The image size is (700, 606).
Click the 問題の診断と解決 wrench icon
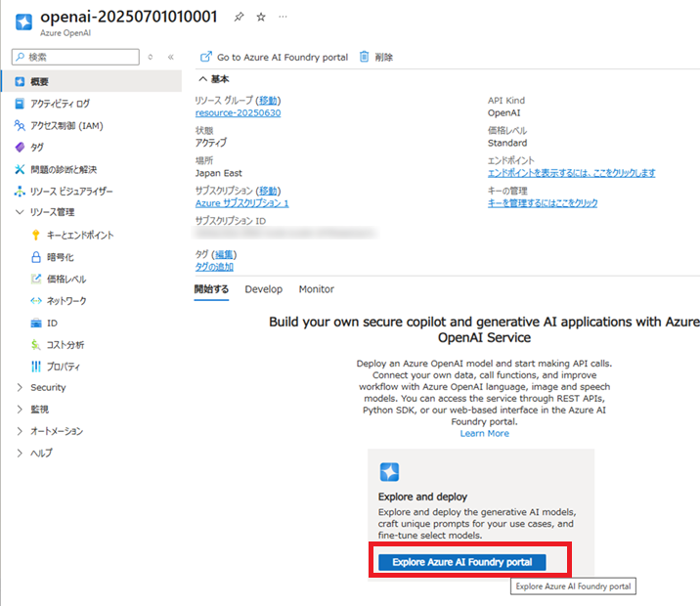pos(20,169)
